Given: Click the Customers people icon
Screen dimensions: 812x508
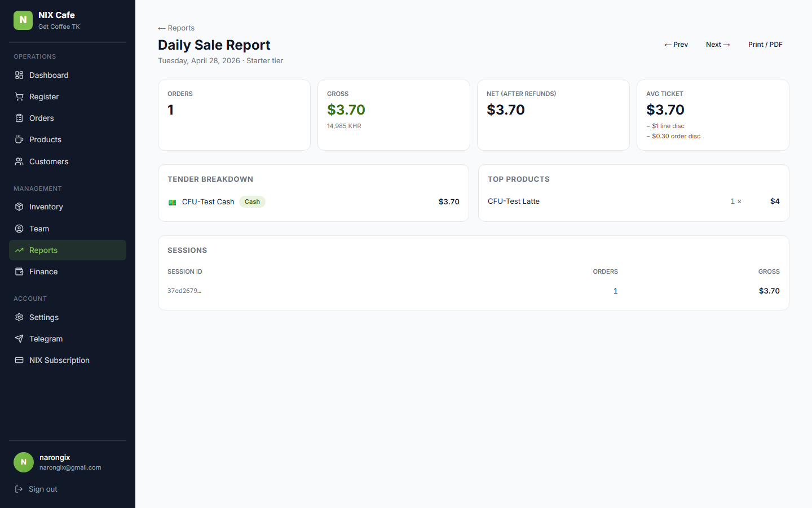Looking at the screenshot, I should click(x=19, y=161).
